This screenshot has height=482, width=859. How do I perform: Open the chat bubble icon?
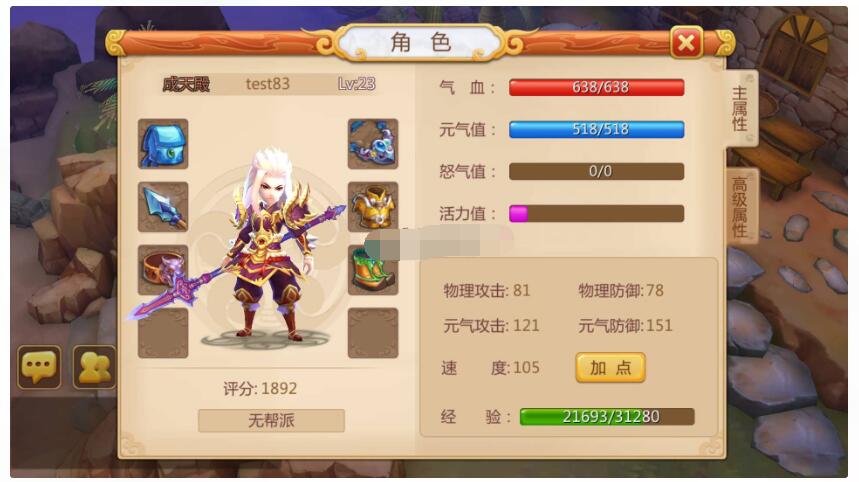click(x=39, y=367)
